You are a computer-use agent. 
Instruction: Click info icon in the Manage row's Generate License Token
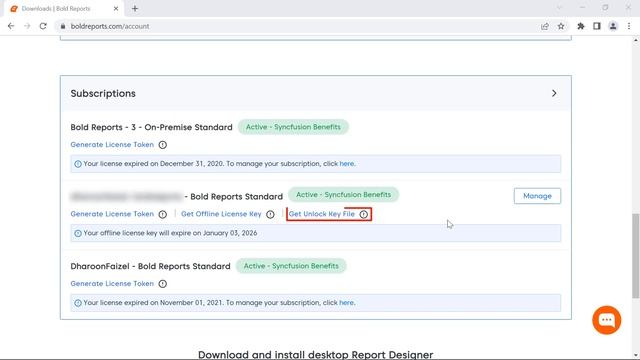click(162, 214)
